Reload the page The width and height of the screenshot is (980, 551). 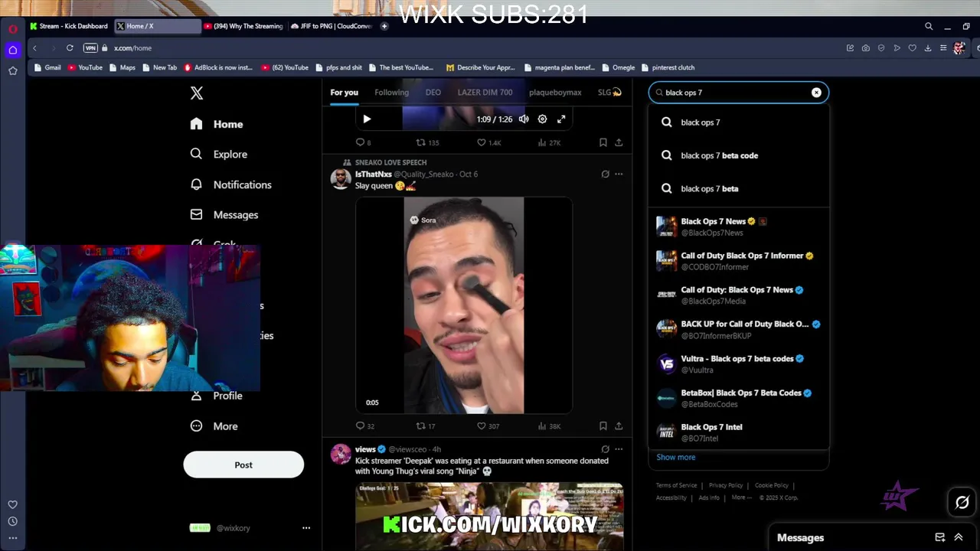[70, 47]
